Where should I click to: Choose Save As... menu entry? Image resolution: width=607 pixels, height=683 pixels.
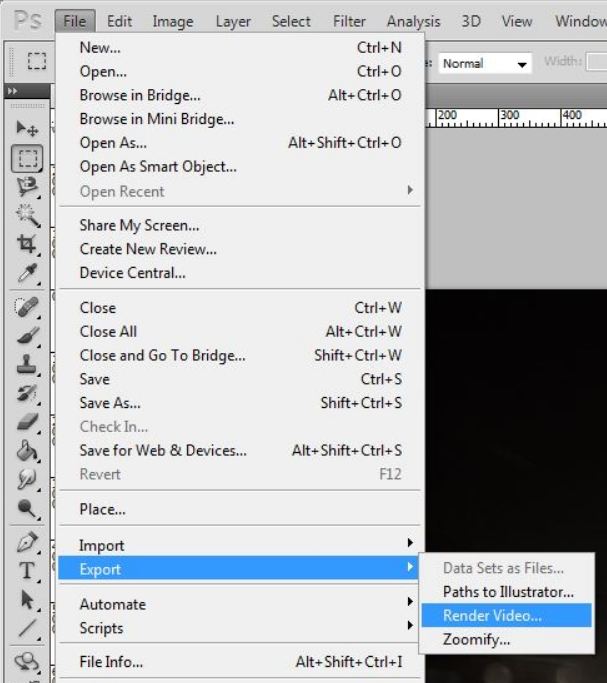tap(241, 402)
